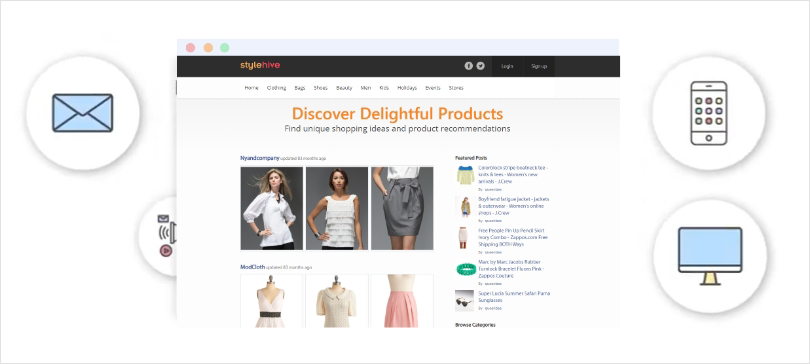Click the yellow striped tee thumbnail
Screen dimensions: 810x364
[465, 175]
